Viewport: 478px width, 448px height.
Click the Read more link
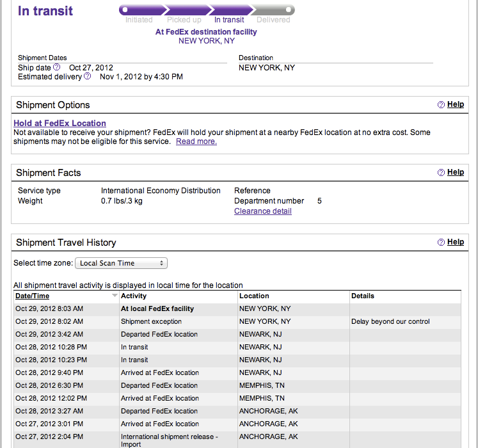point(196,141)
